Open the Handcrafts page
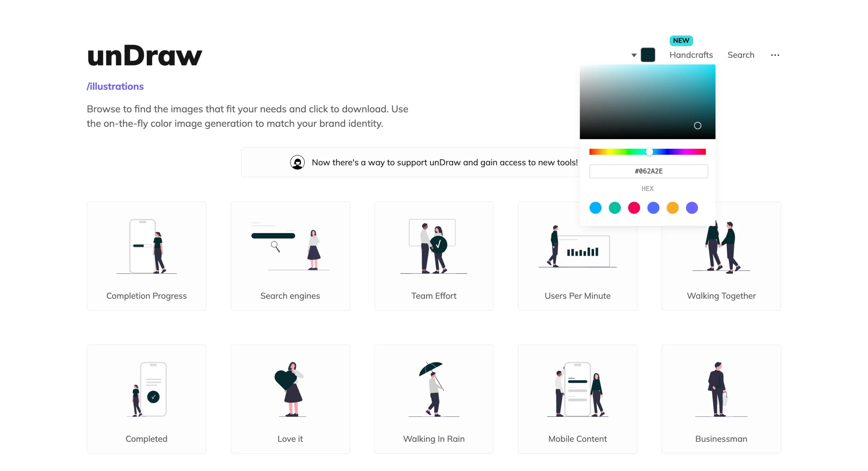Screen dimensions: 868x471 (691, 55)
